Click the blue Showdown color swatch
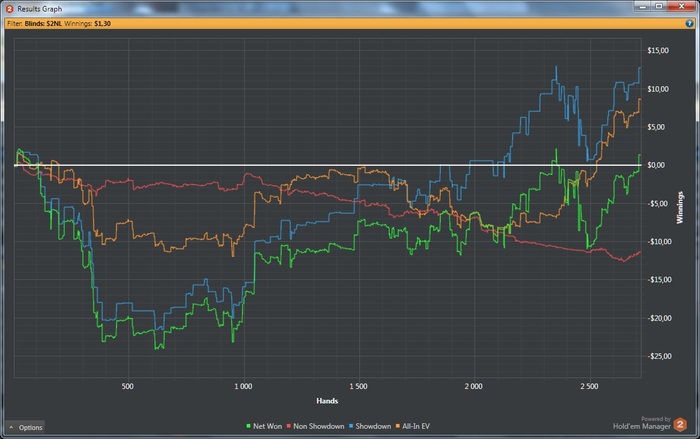The width and height of the screenshot is (700, 439). pyautogui.click(x=351, y=426)
